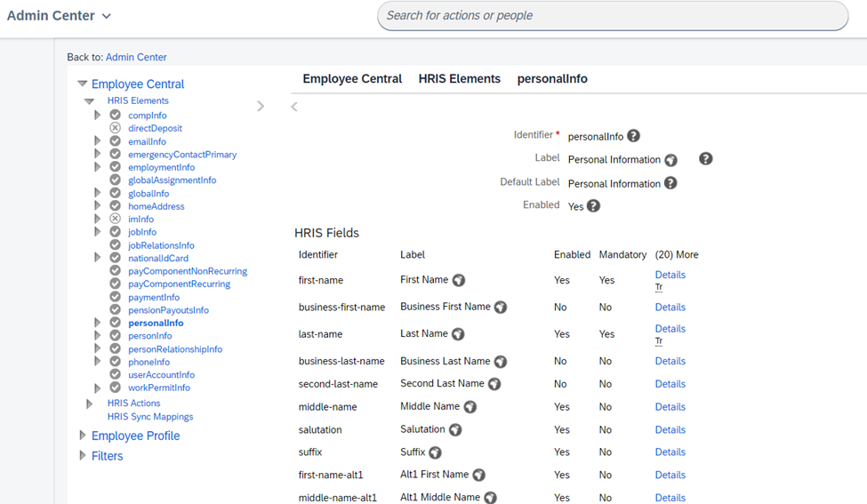
Task: Open translation globe beside Label Personal Information
Action: coord(670,160)
